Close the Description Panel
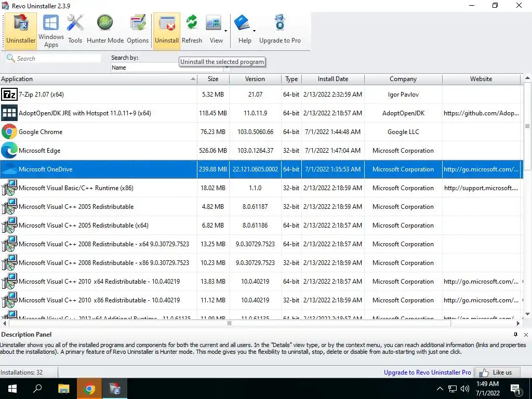This screenshot has width=532, height=399. click(526, 335)
